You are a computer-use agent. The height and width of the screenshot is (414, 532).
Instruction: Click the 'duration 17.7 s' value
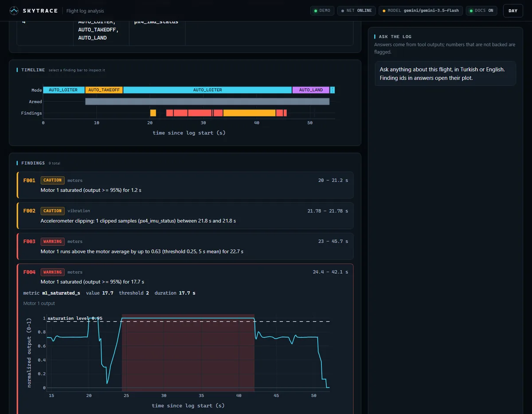pyautogui.click(x=175, y=293)
